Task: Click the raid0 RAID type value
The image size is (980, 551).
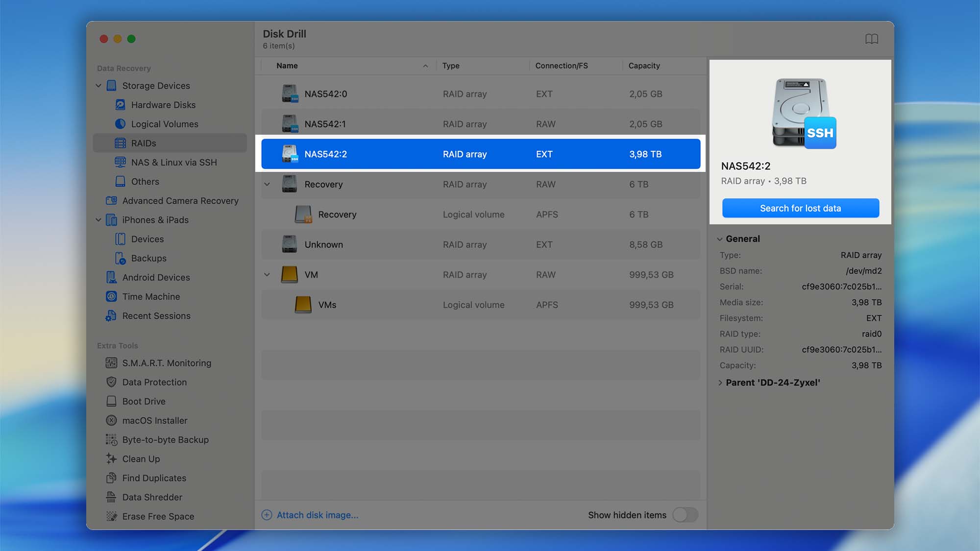Action: [x=872, y=334]
